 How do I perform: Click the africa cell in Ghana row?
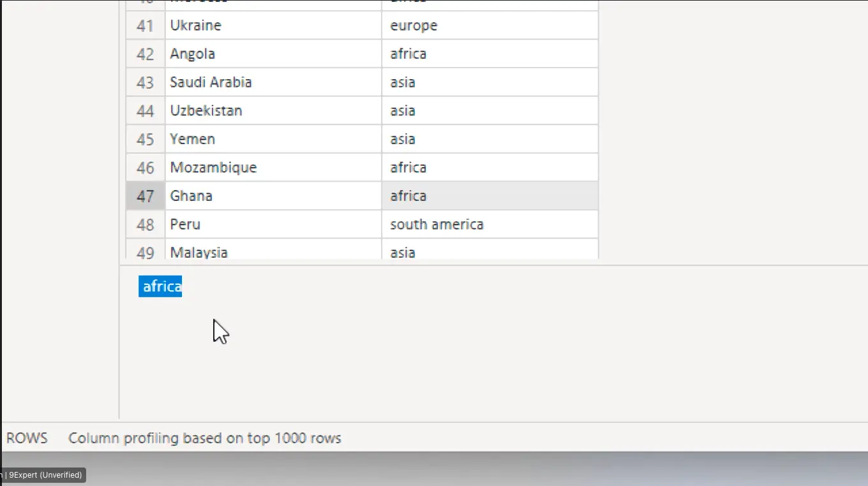(x=490, y=196)
